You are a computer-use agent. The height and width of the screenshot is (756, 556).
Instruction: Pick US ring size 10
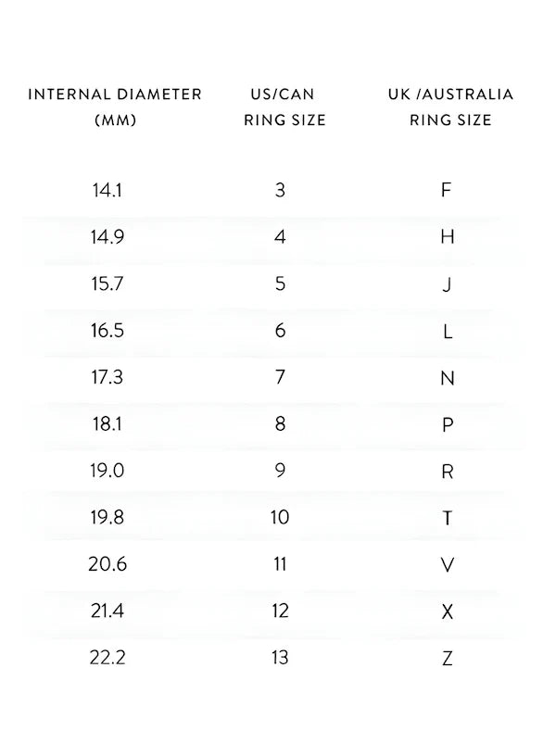pyautogui.click(x=280, y=517)
